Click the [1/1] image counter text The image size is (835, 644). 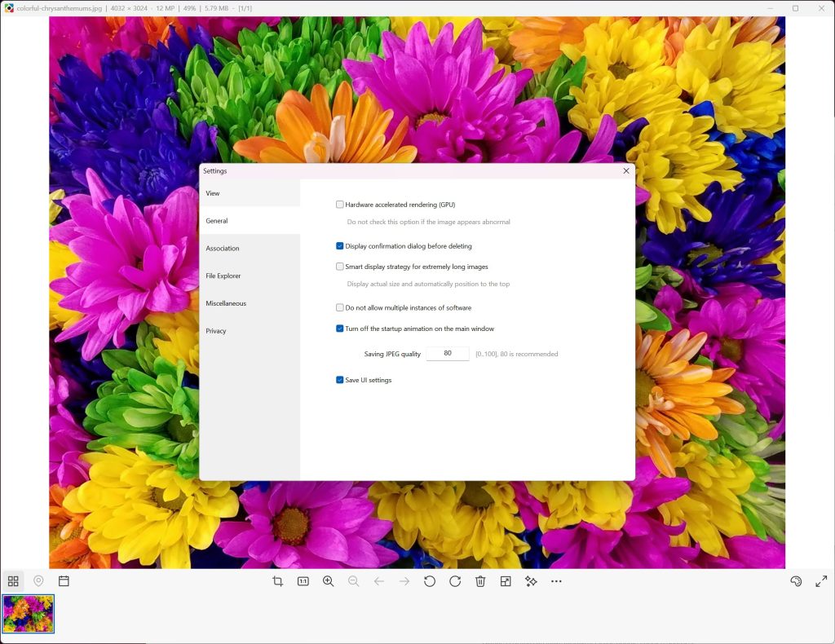click(245, 8)
